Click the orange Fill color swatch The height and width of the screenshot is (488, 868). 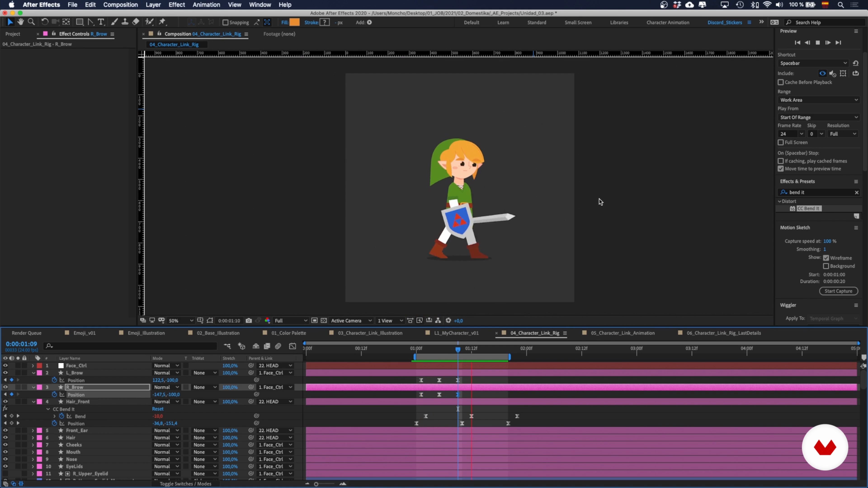pyautogui.click(x=295, y=22)
